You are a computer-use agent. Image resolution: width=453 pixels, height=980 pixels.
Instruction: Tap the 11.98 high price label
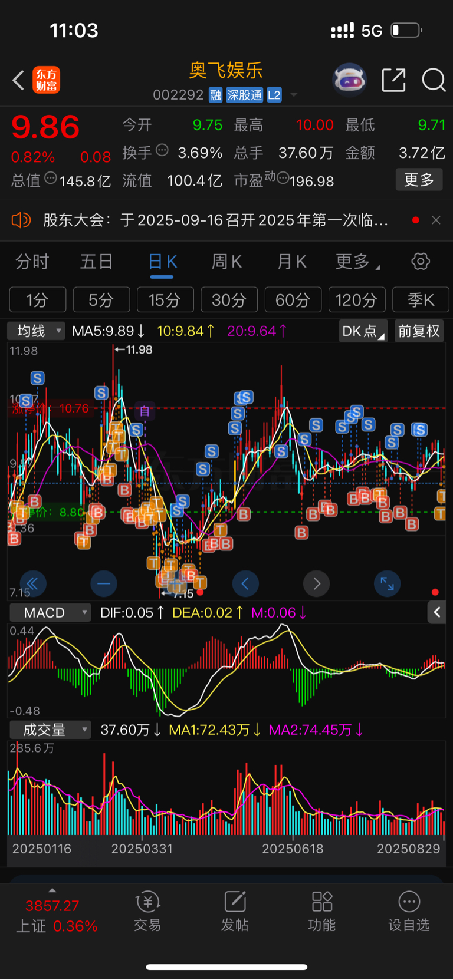coord(134,350)
